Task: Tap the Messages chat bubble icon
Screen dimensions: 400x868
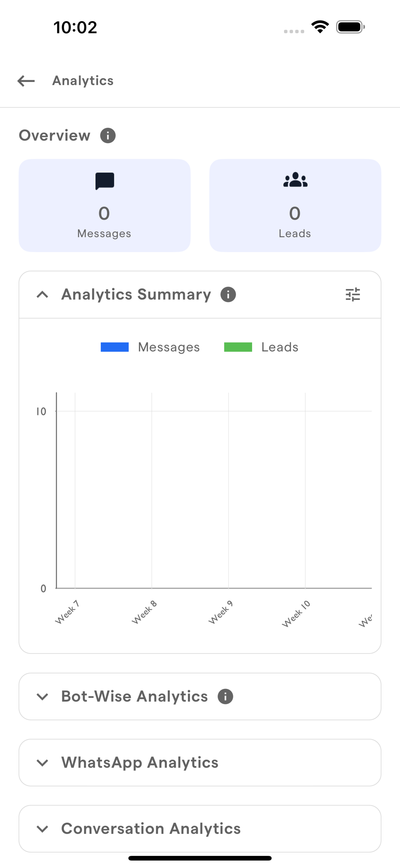Action: click(x=105, y=181)
